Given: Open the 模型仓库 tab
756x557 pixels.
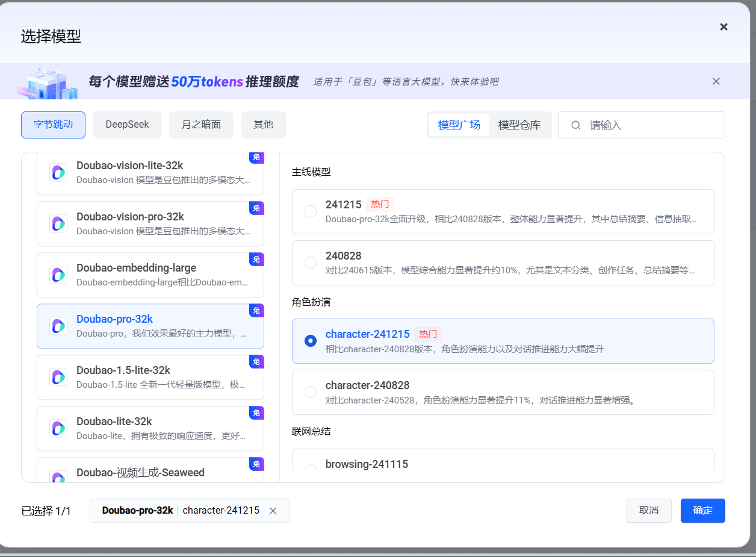Looking at the screenshot, I should click(519, 125).
